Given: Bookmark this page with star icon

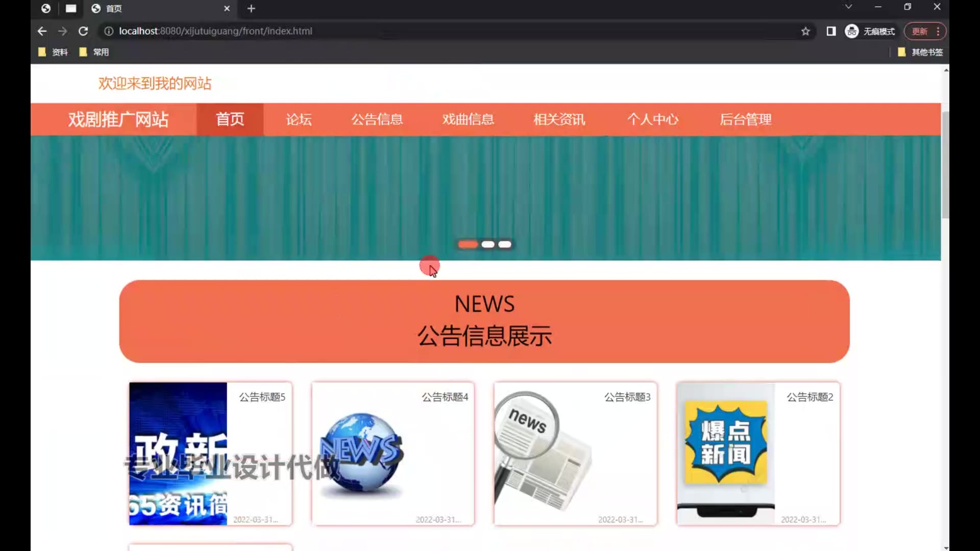Looking at the screenshot, I should click(805, 31).
